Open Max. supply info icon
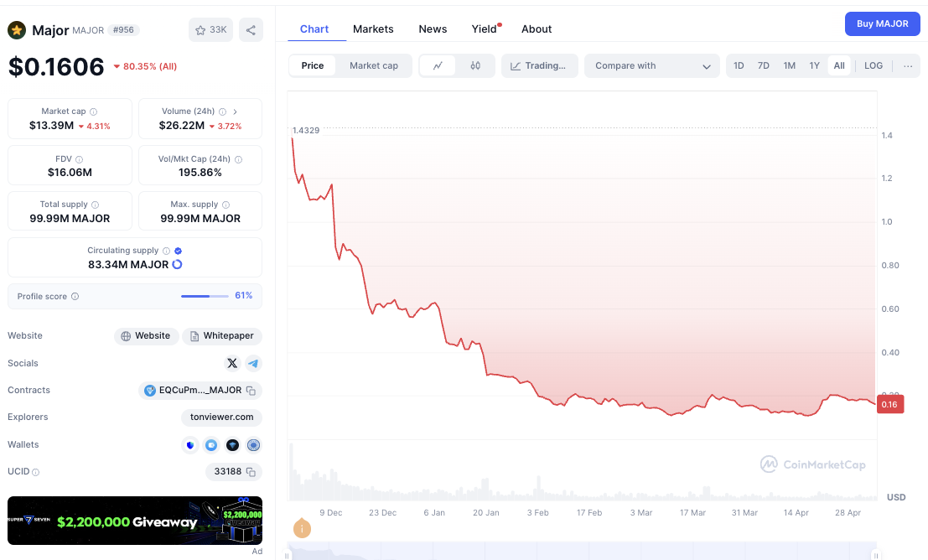The image size is (928, 560). click(x=226, y=205)
